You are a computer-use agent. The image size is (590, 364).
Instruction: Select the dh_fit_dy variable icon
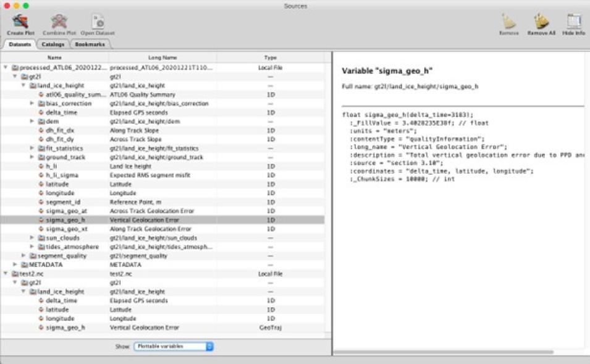coord(41,139)
